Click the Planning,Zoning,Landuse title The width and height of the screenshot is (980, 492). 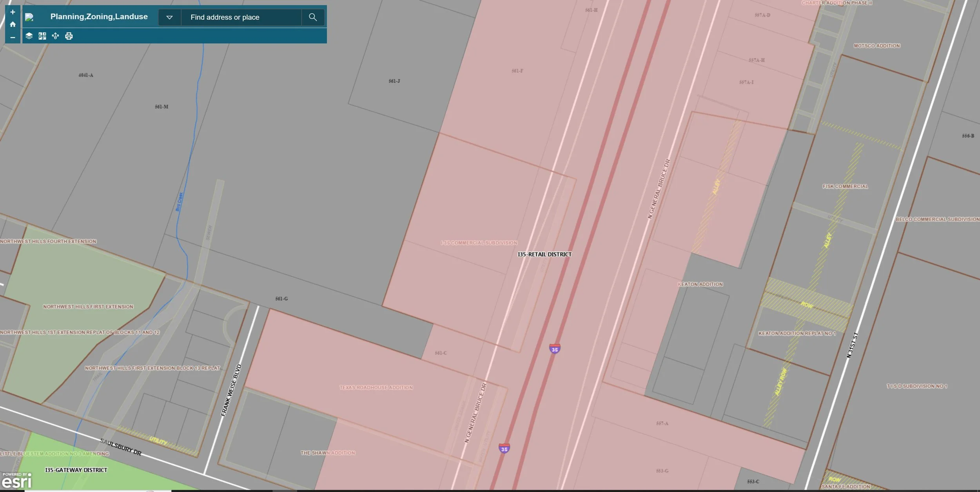[x=99, y=16]
